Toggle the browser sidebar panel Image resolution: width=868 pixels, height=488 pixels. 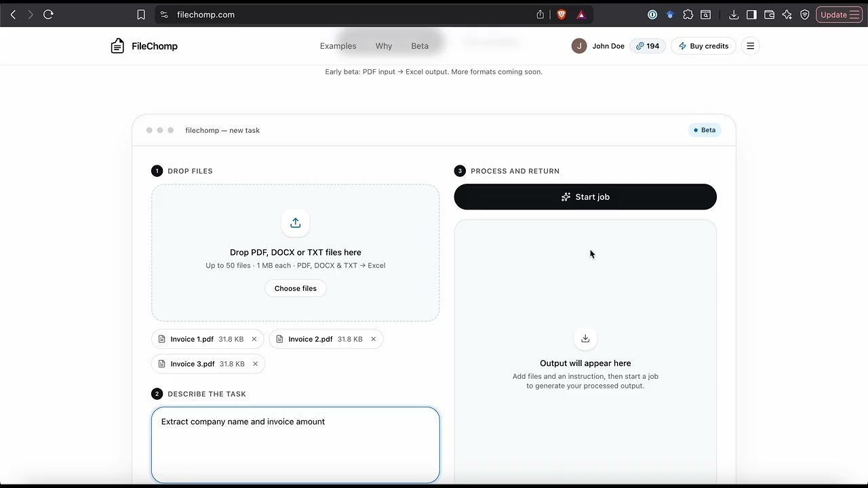pos(751,14)
